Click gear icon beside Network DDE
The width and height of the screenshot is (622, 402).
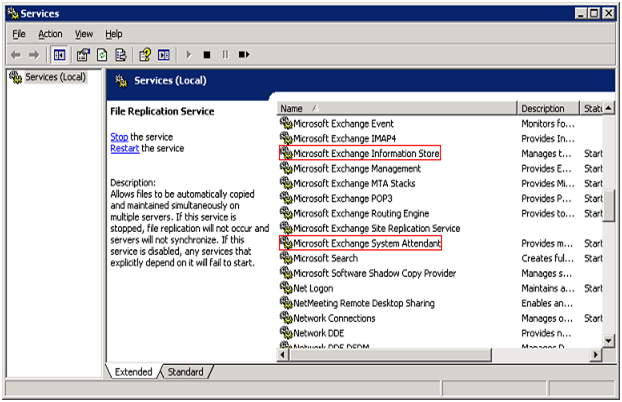pyautogui.click(x=286, y=333)
